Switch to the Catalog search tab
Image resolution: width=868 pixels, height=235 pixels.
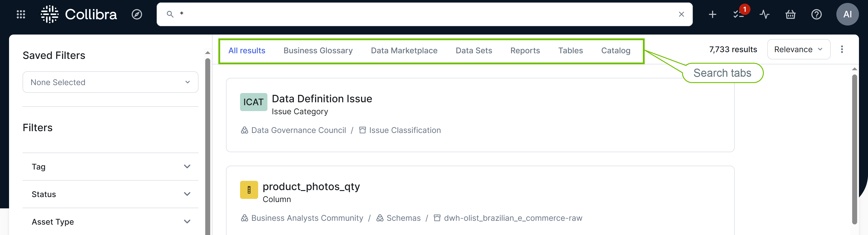(616, 51)
